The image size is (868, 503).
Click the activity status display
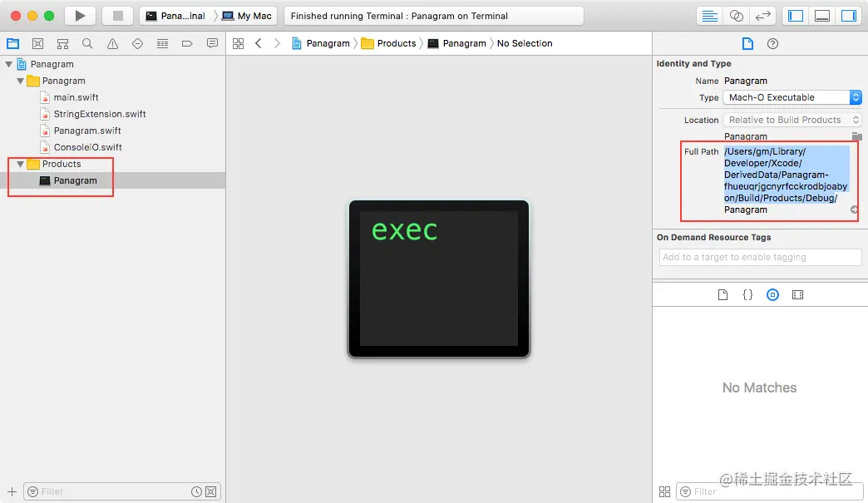tap(434, 16)
